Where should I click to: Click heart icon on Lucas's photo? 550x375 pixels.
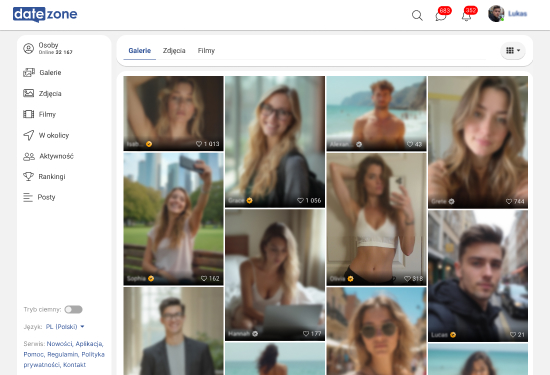(x=513, y=335)
